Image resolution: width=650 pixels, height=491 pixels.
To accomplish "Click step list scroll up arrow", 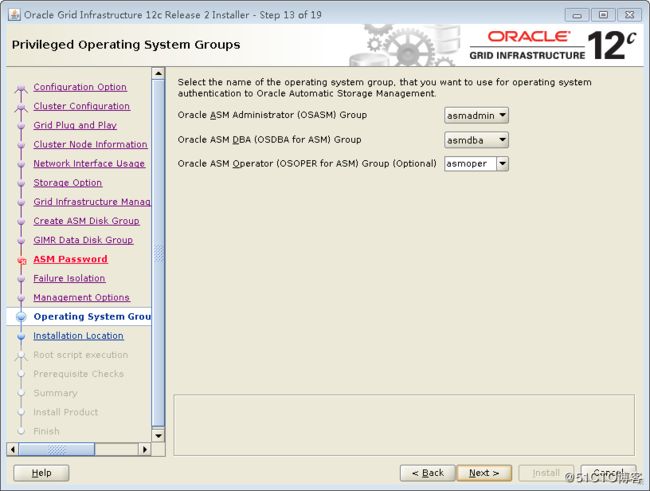I will (x=158, y=73).
